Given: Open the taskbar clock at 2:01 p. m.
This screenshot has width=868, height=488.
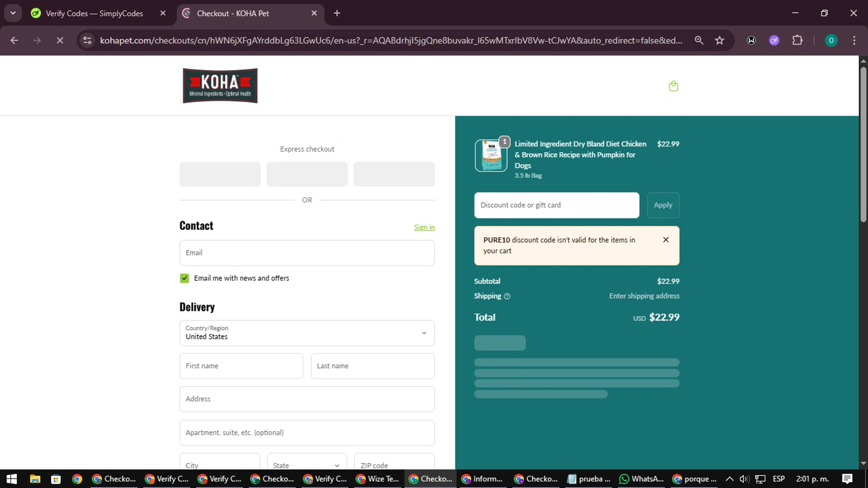Looking at the screenshot, I should 812,479.
